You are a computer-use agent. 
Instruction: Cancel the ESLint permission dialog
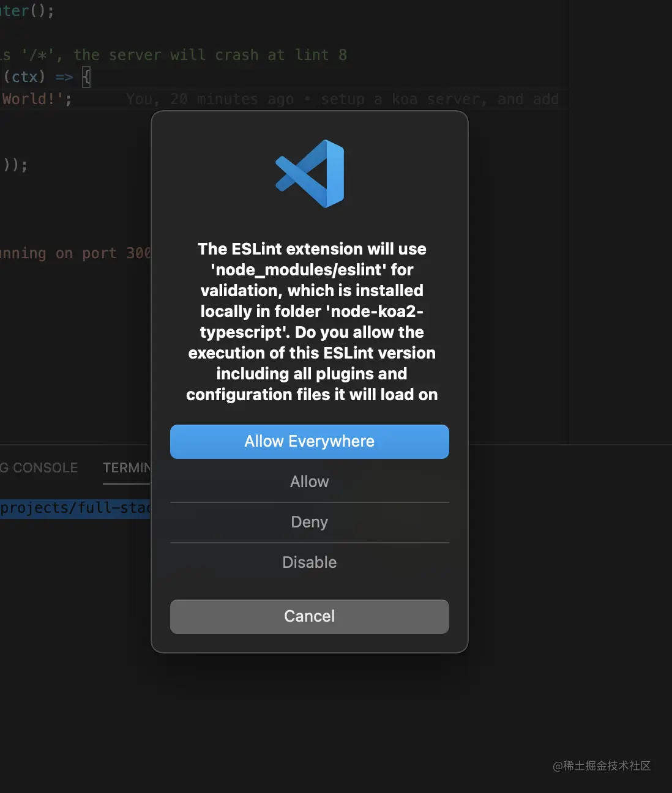[x=309, y=616]
